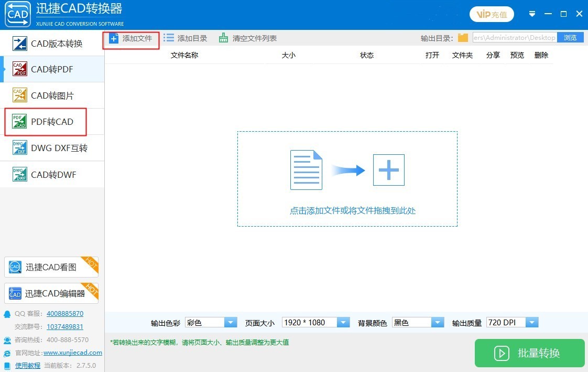Click the 添加目录 add folder icon
588x372 pixels.
click(169, 38)
